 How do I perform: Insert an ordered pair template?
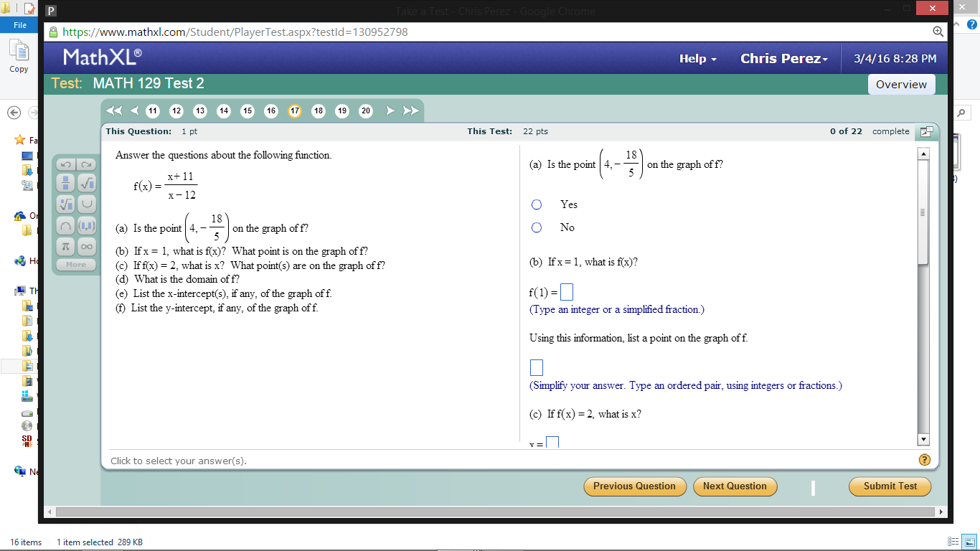(87, 225)
